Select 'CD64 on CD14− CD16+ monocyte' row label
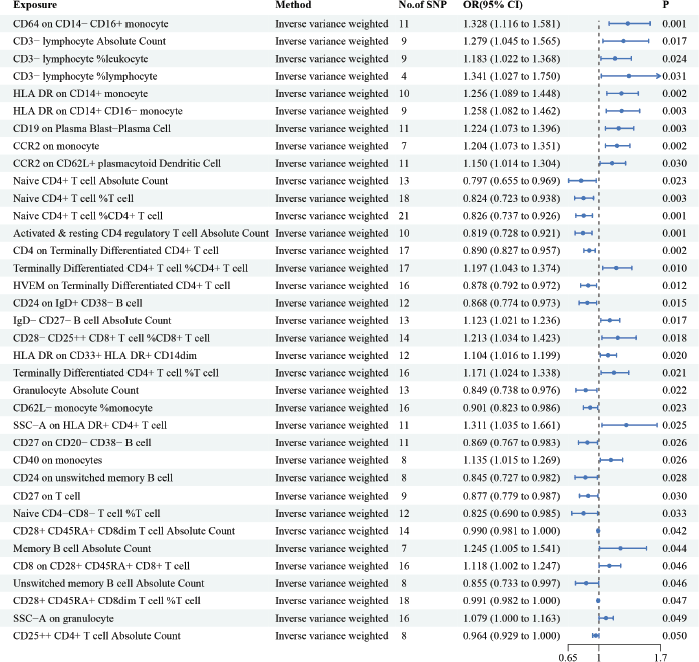Screen dimensions: 699x662 pyautogui.click(x=90, y=24)
